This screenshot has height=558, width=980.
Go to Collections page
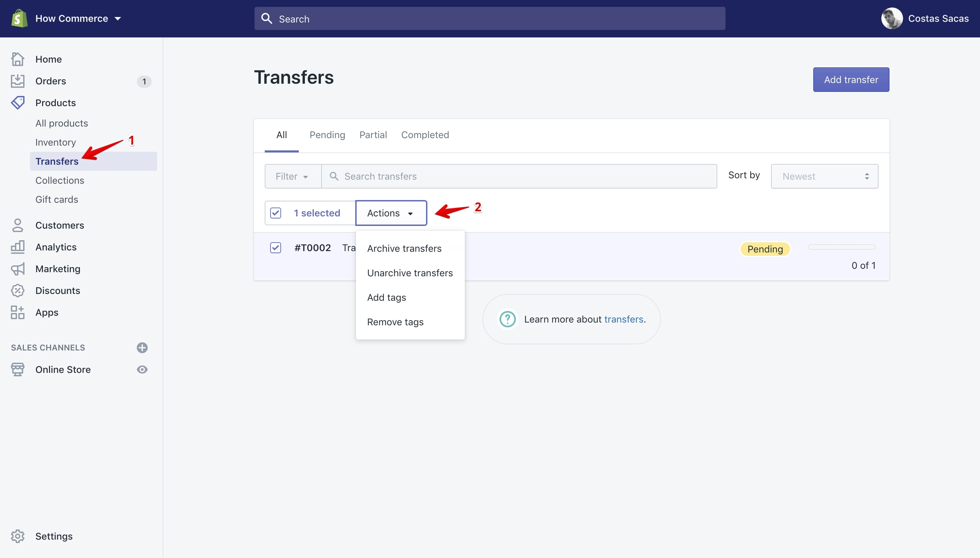[60, 181]
